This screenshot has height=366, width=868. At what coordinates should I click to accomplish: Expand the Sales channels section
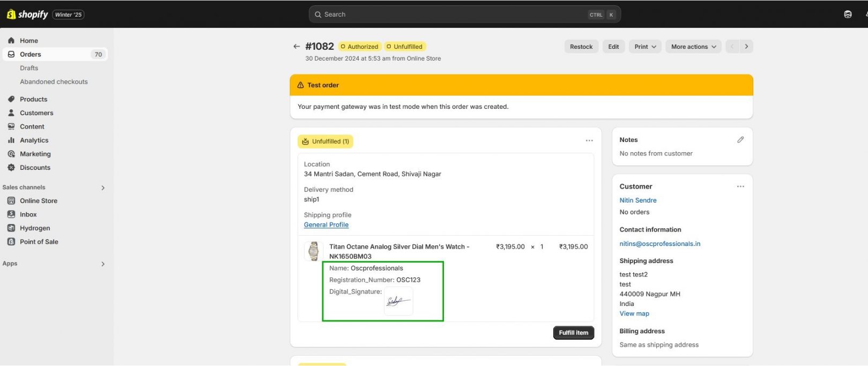tap(103, 188)
